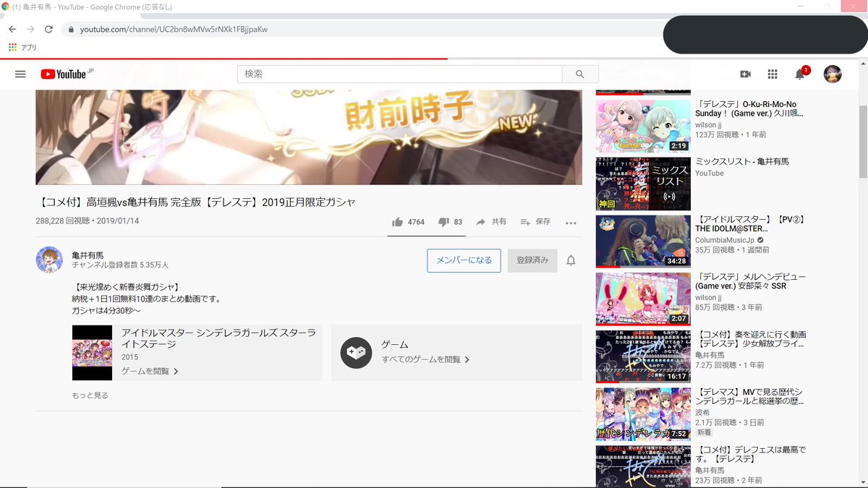Click the 288,228 回視聴 view count
The image size is (868, 488).
click(x=64, y=221)
